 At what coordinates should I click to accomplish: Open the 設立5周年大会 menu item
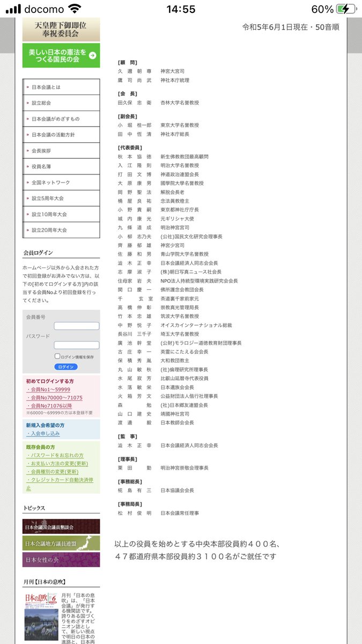(61, 198)
